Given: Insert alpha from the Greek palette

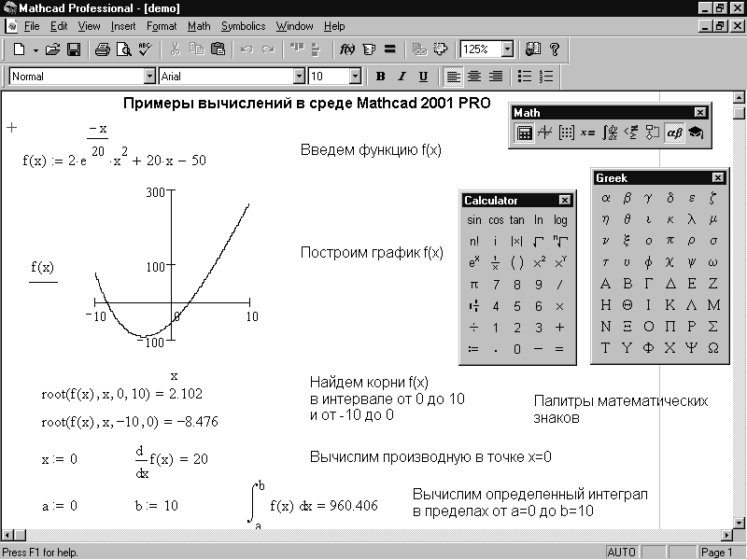Looking at the screenshot, I should 605,198.
